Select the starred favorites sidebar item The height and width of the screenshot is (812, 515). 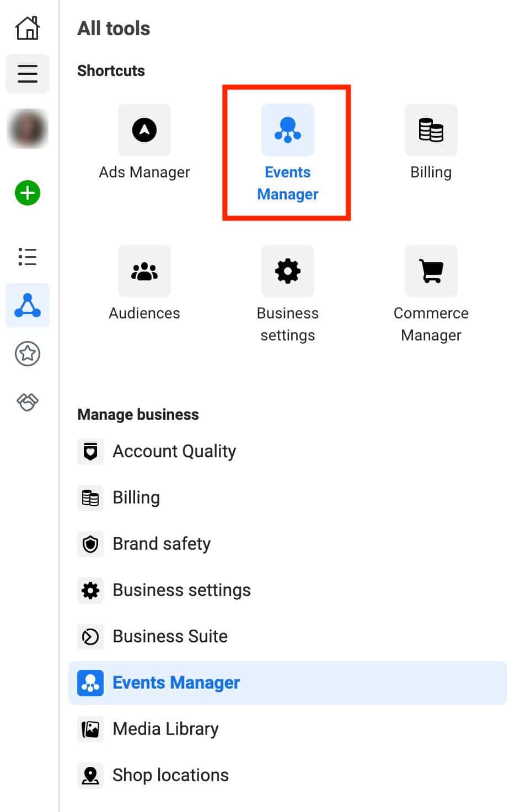(27, 354)
